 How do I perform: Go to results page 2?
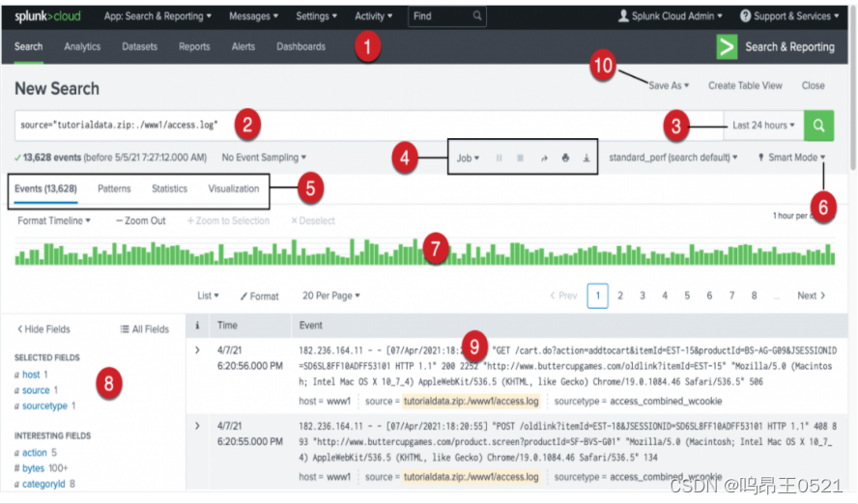click(620, 295)
